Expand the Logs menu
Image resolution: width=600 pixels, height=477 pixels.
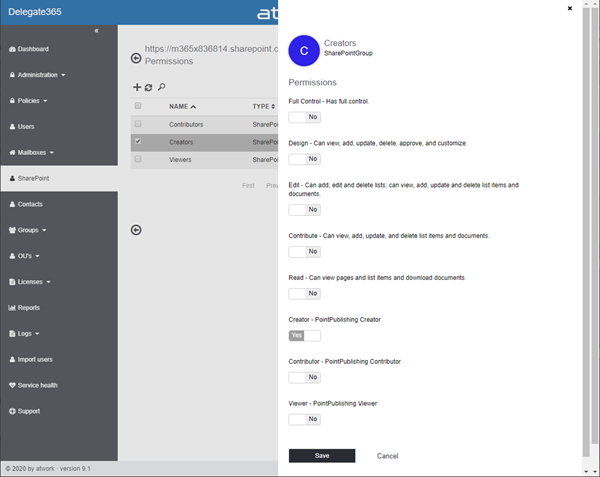coord(24,334)
